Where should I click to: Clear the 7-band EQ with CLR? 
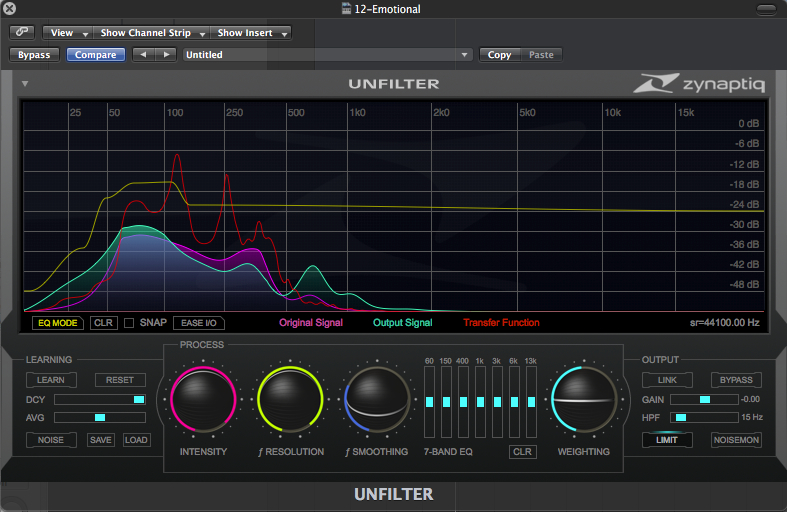(x=522, y=451)
